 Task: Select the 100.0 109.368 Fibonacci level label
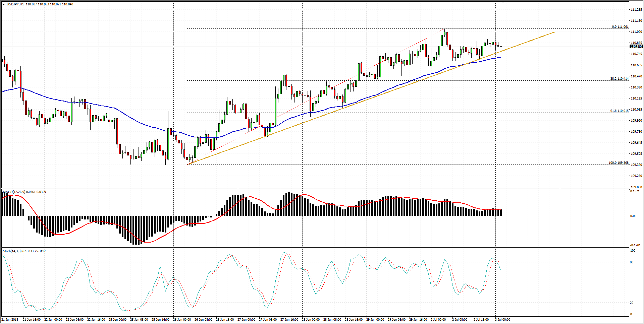[618, 163]
